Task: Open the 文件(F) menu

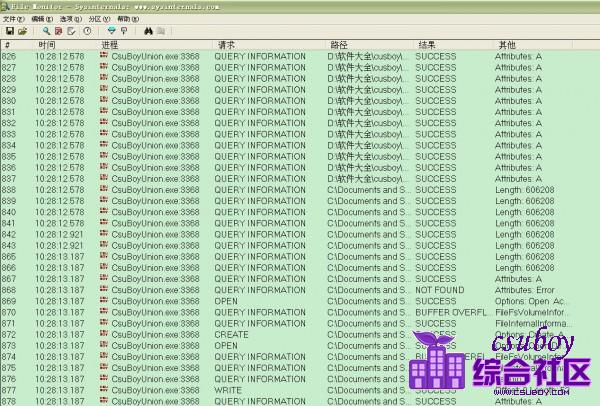Action: click(14, 18)
